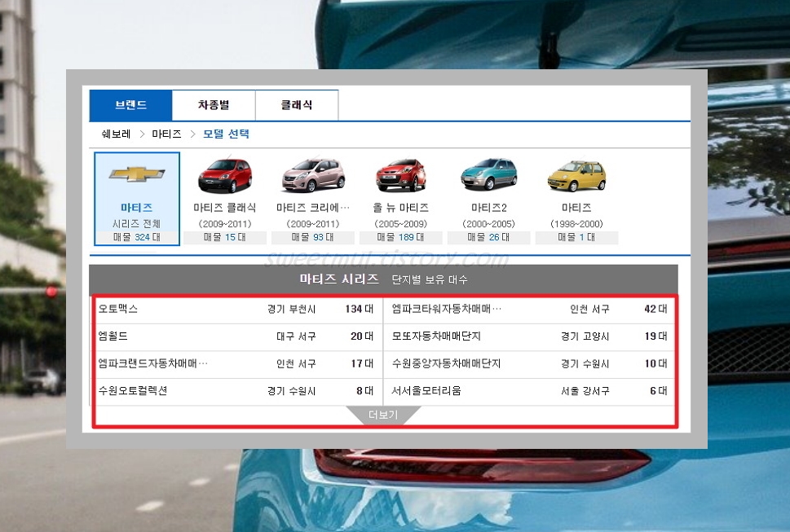This screenshot has height=532, width=790.
Task: Click the 마티즈2 model name label
Action: click(x=488, y=208)
